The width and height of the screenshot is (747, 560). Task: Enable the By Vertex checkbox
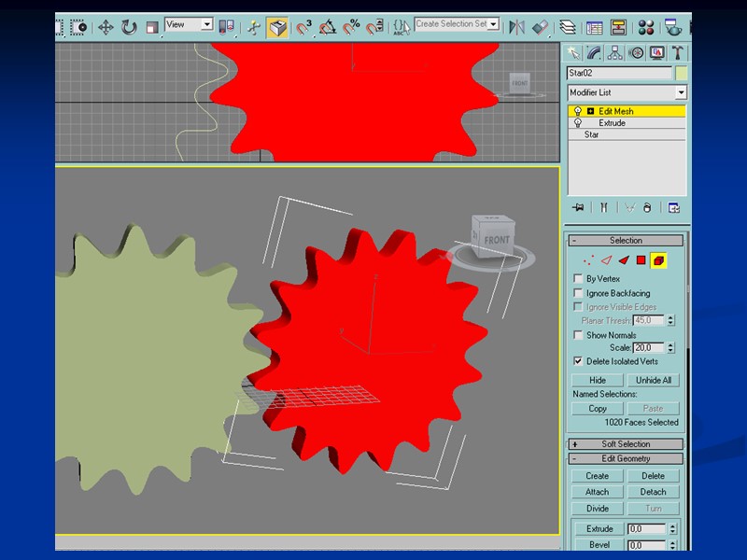[x=578, y=279]
